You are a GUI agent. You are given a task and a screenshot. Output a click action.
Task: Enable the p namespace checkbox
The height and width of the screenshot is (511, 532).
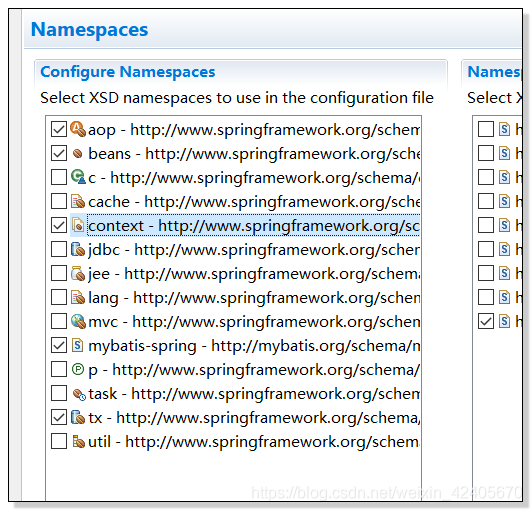coord(59,369)
